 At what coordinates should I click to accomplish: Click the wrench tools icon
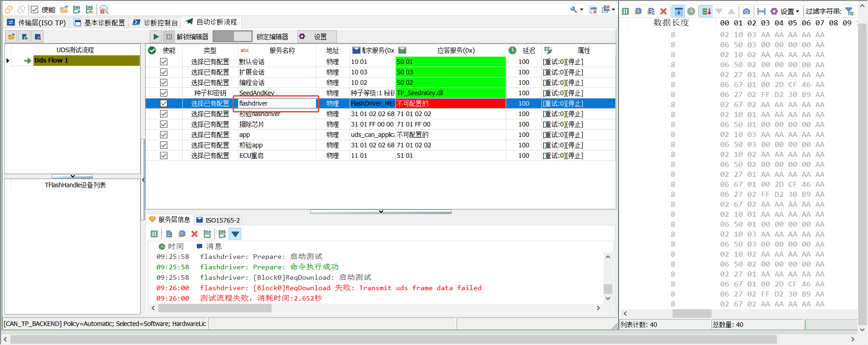pos(574,10)
